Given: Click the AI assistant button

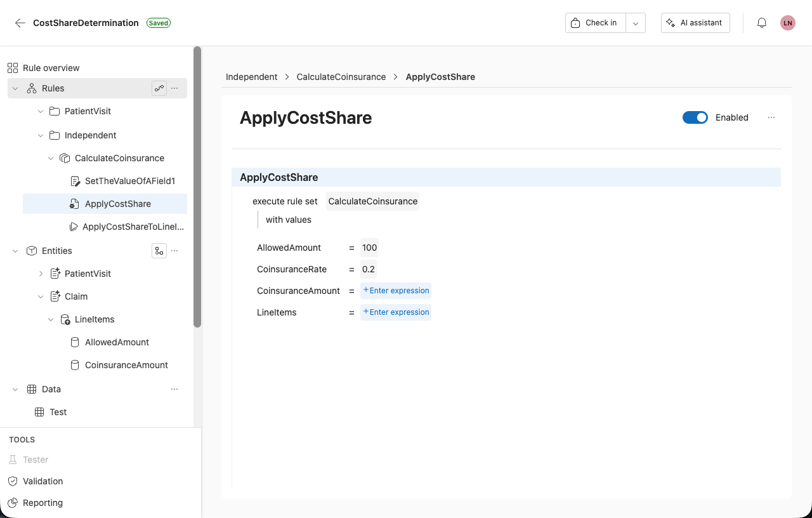Looking at the screenshot, I should coord(695,22).
